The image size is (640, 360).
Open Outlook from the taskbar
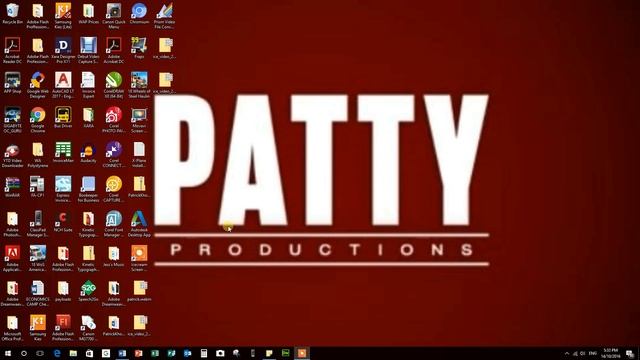pos(187,353)
